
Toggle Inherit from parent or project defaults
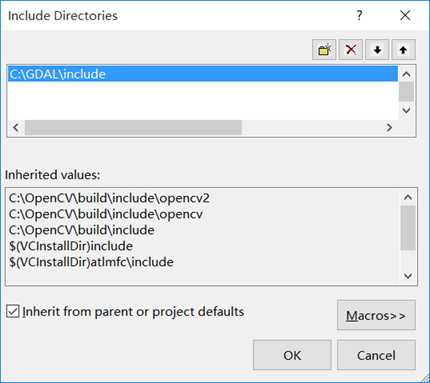[13, 311]
